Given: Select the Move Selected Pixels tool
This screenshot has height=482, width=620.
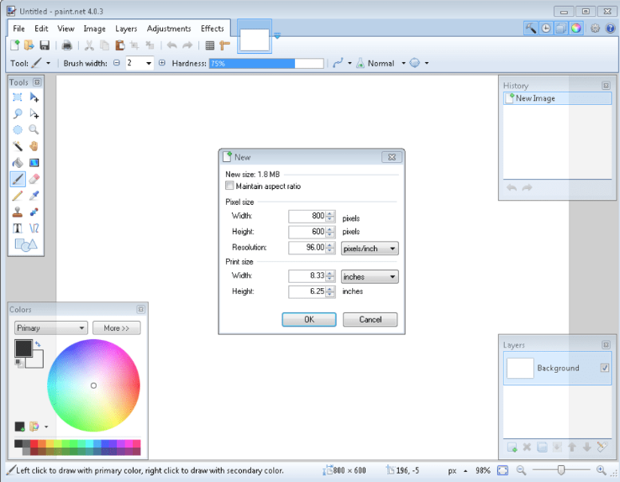Looking at the screenshot, I should 34,97.
